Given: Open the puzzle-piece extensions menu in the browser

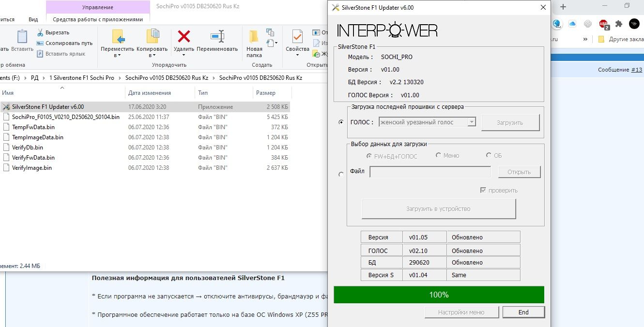Looking at the screenshot, I should tap(618, 23).
